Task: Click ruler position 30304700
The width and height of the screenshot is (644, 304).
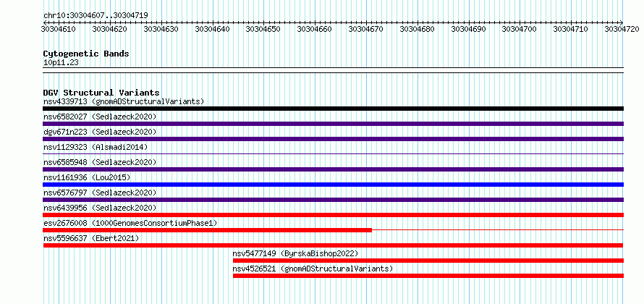Action: pyautogui.click(x=520, y=29)
